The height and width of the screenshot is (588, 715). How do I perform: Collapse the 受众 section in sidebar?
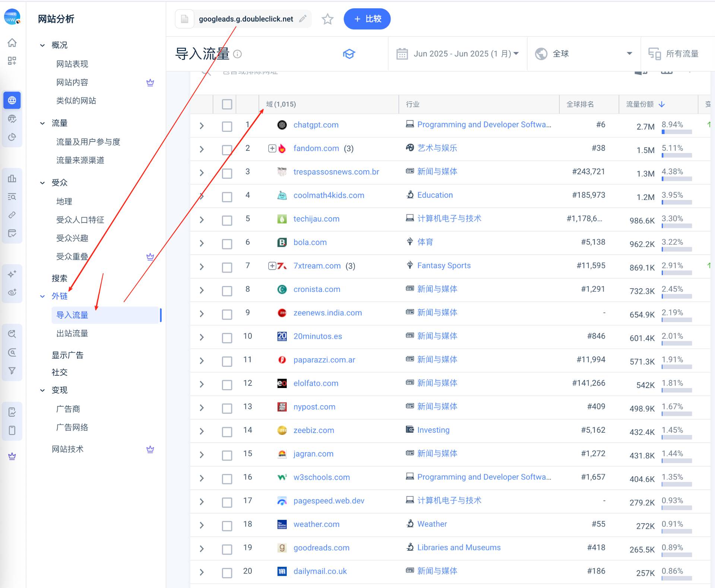[42, 183]
